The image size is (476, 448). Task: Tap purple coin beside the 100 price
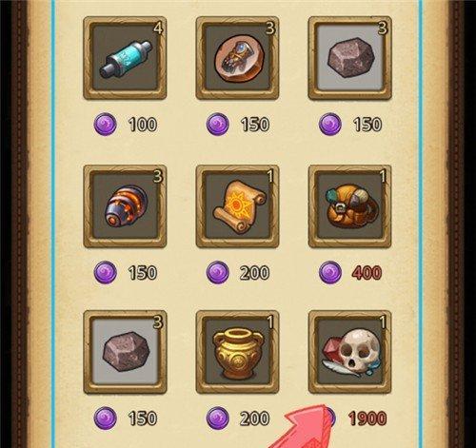106,124
